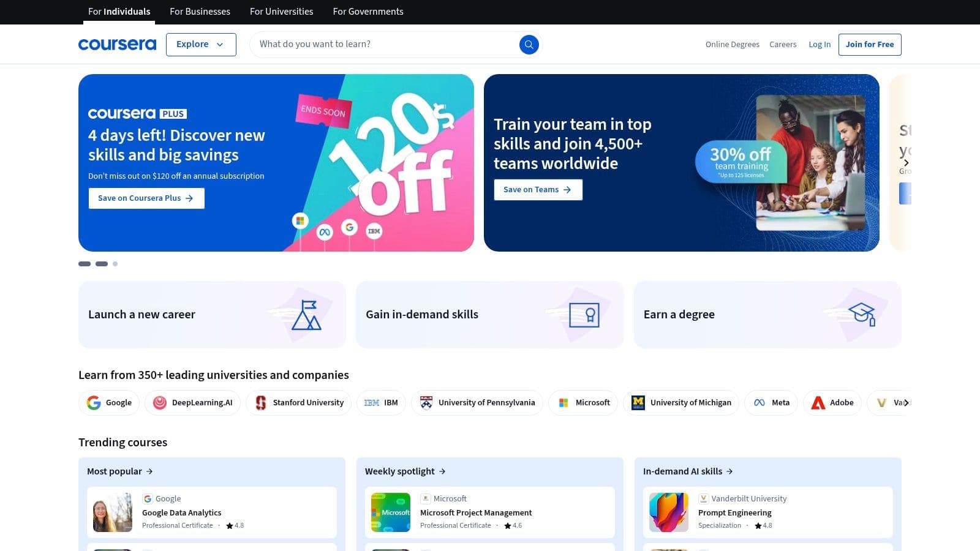Focus the 'What do you want to learn?' field
980x551 pixels.
click(386, 45)
